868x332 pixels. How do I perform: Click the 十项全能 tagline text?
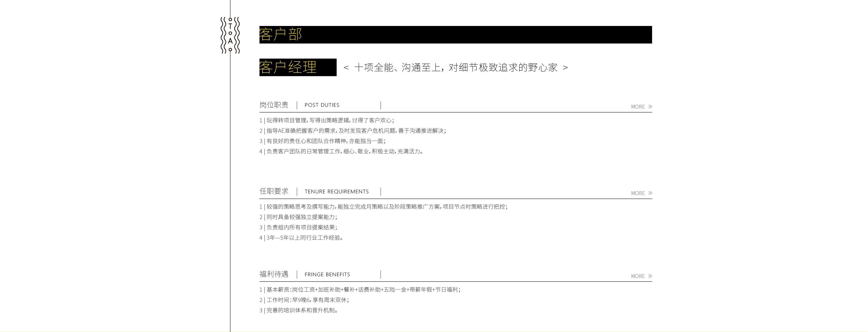pyautogui.click(x=456, y=68)
